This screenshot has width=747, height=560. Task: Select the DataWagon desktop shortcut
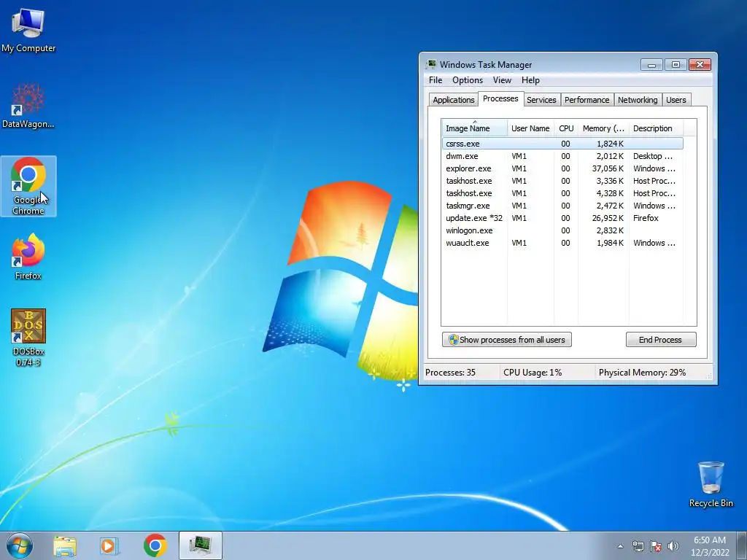point(28,106)
